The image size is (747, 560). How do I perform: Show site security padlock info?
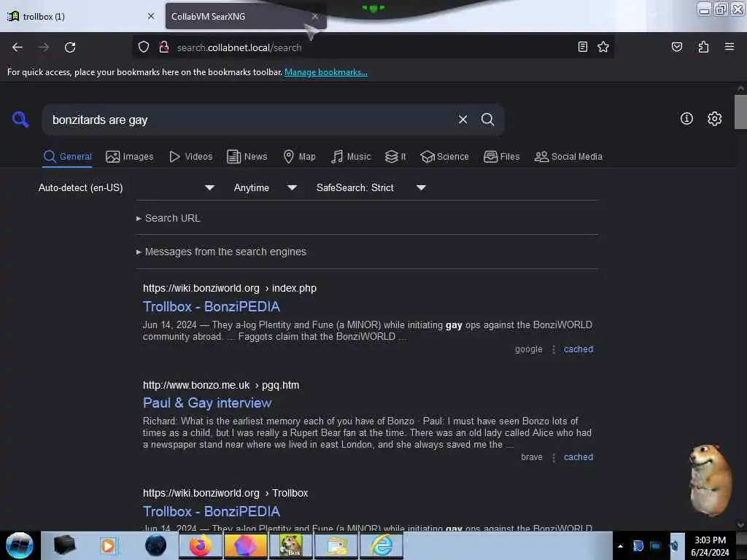click(164, 47)
